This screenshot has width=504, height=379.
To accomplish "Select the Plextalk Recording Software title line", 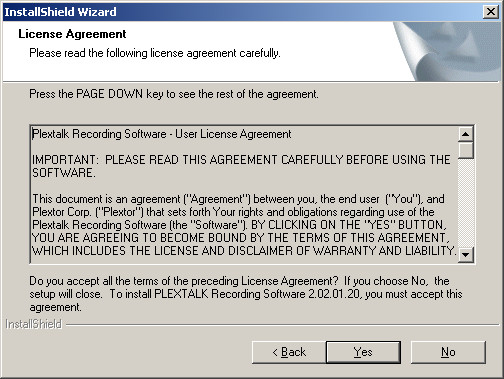I will [162, 134].
